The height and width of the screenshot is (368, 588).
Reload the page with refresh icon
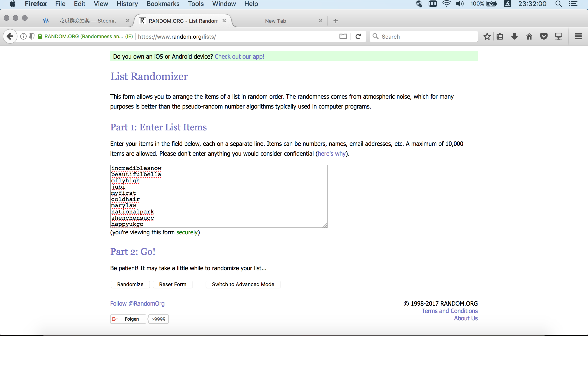click(x=358, y=37)
